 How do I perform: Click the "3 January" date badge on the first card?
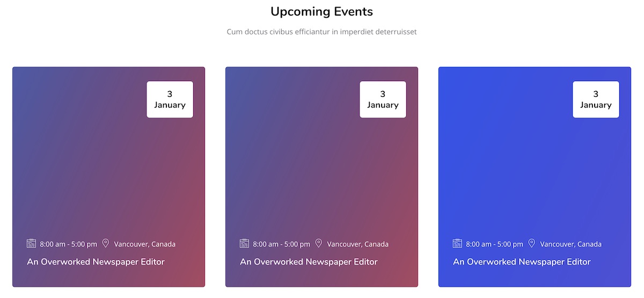[x=170, y=99]
